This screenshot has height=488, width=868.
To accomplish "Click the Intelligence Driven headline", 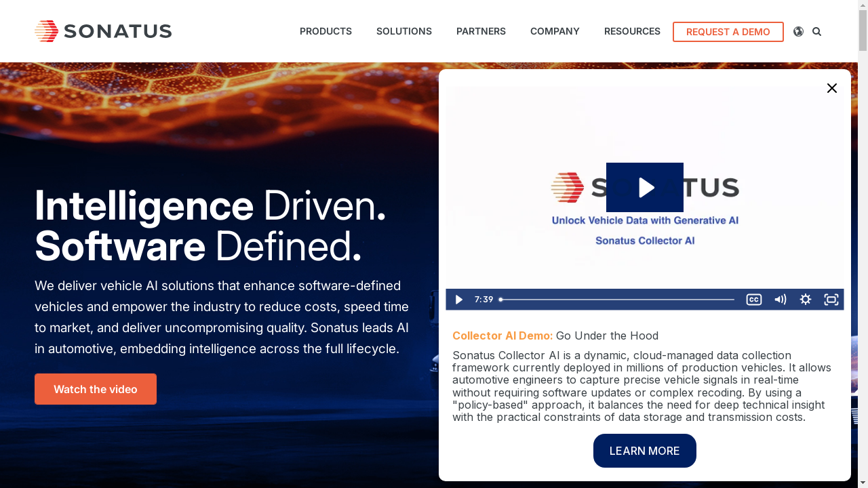I will [210, 205].
